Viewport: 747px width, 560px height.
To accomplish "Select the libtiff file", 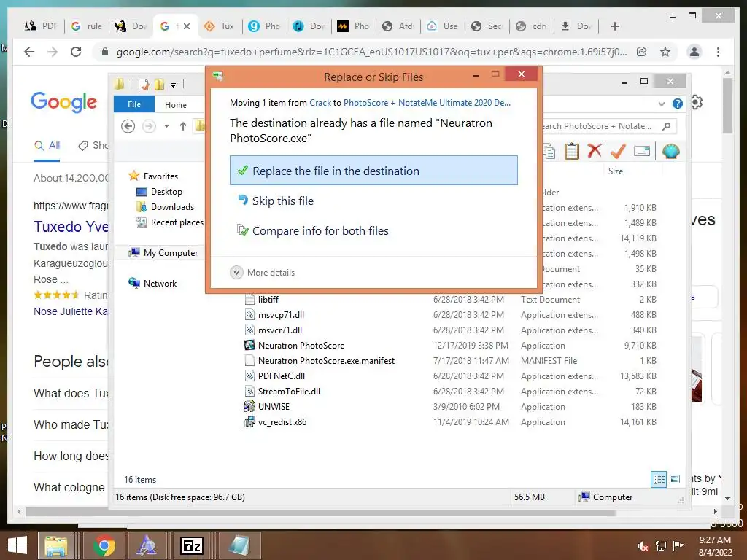I will pyautogui.click(x=268, y=300).
